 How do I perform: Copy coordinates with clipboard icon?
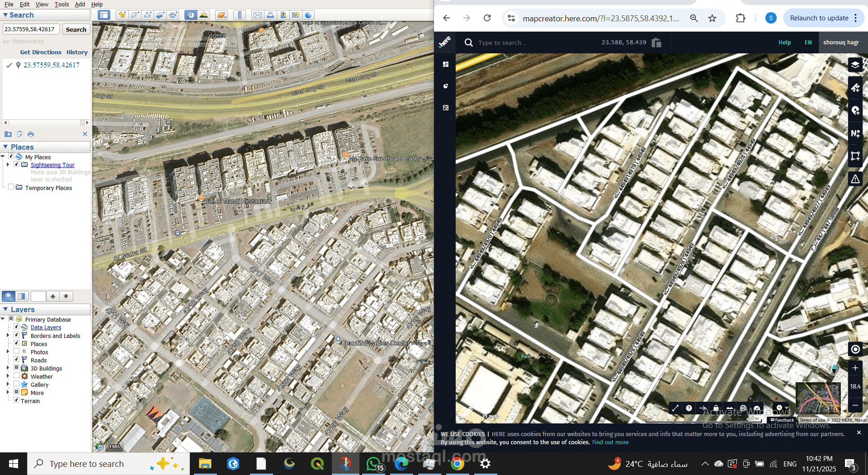(x=656, y=43)
